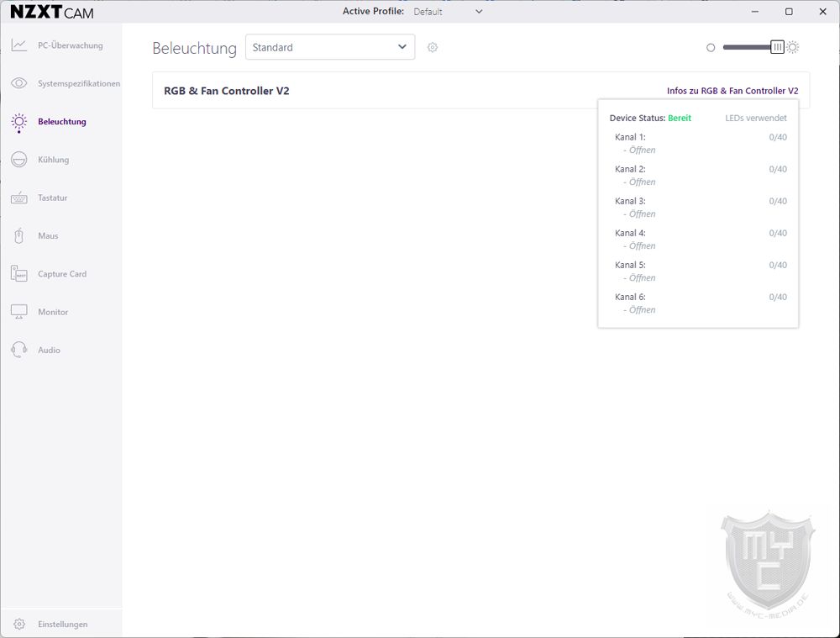Click the 0/40 value for Kanal 3
The height and width of the screenshot is (638, 840).
pyautogui.click(x=778, y=201)
